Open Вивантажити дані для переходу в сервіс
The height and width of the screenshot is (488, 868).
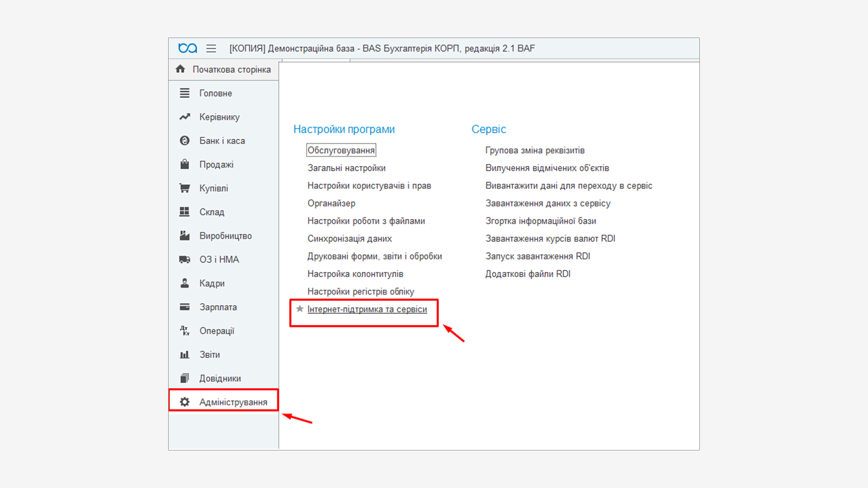(569, 186)
